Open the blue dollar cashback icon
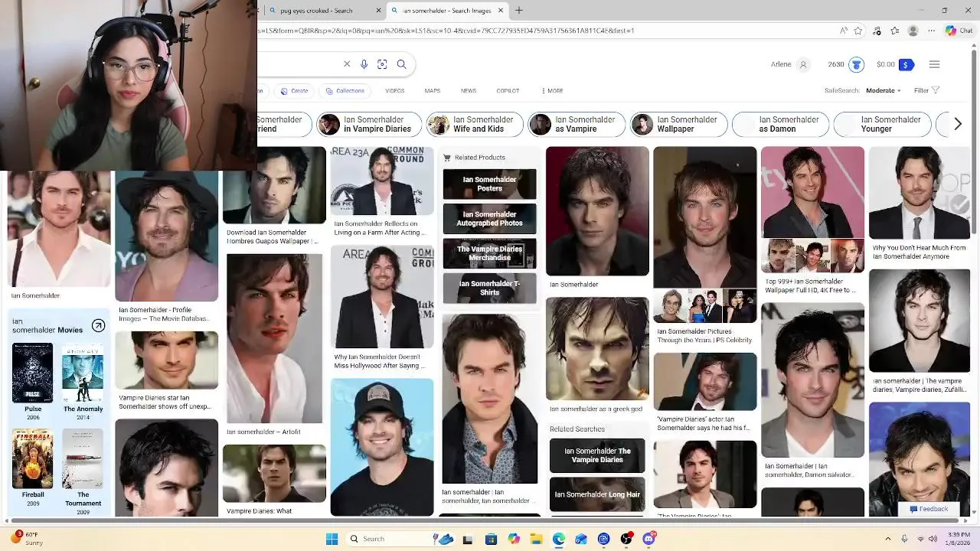 [906, 64]
